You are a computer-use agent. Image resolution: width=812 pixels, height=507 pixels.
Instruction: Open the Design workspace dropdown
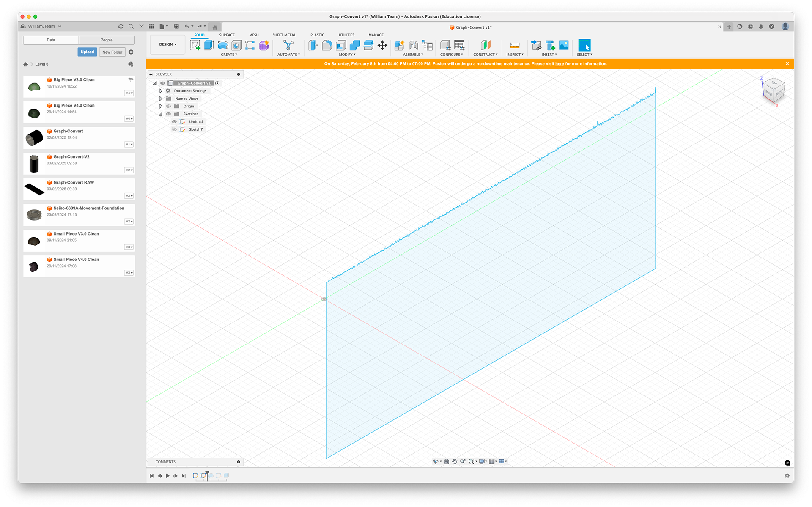(168, 44)
